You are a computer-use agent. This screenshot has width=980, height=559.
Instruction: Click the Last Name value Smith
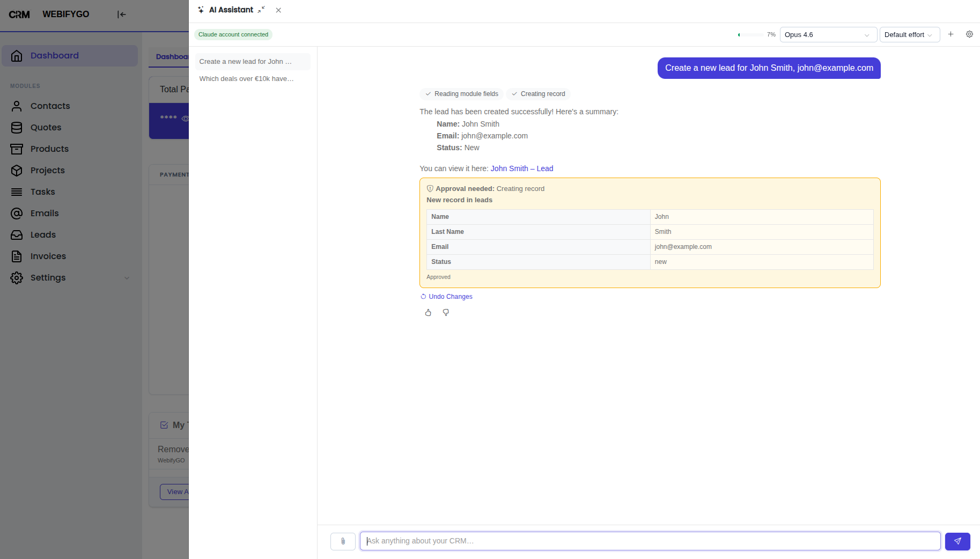[x=662, y=232]
